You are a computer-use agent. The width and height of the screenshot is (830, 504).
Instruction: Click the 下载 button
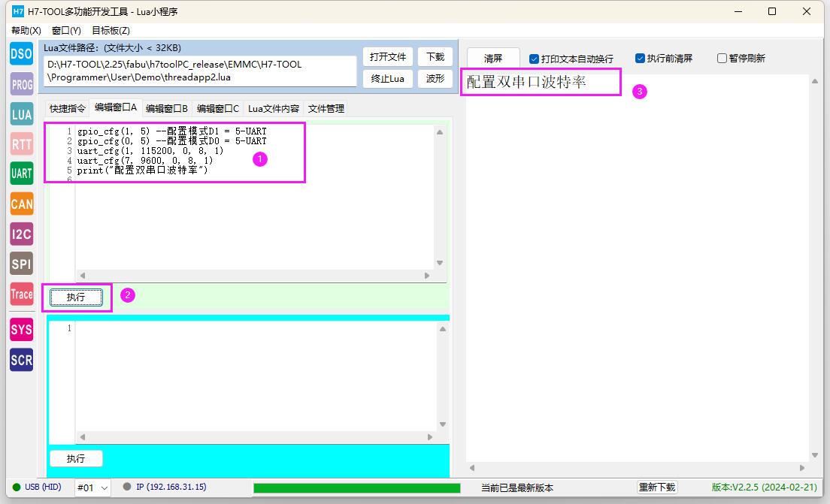(x=435, y=56)
